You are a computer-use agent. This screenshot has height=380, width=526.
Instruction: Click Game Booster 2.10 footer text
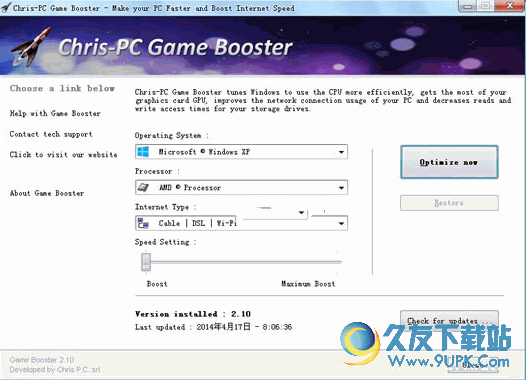coord(42,360)
